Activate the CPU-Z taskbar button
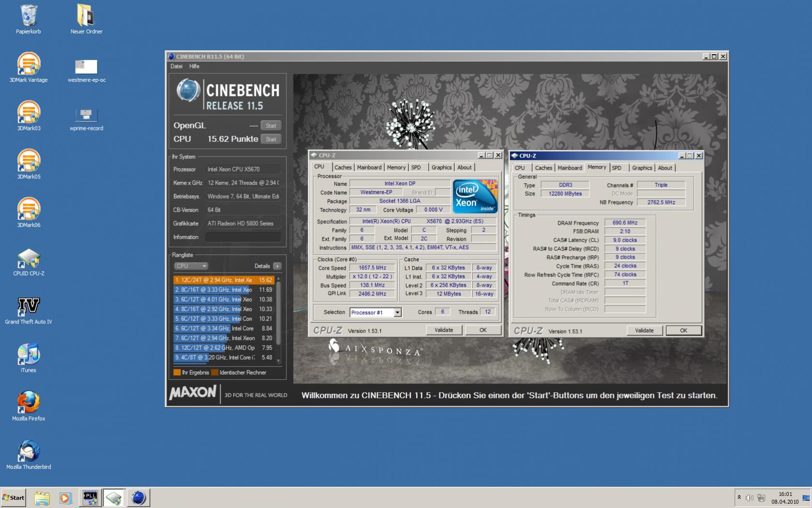 pos(114,498)
